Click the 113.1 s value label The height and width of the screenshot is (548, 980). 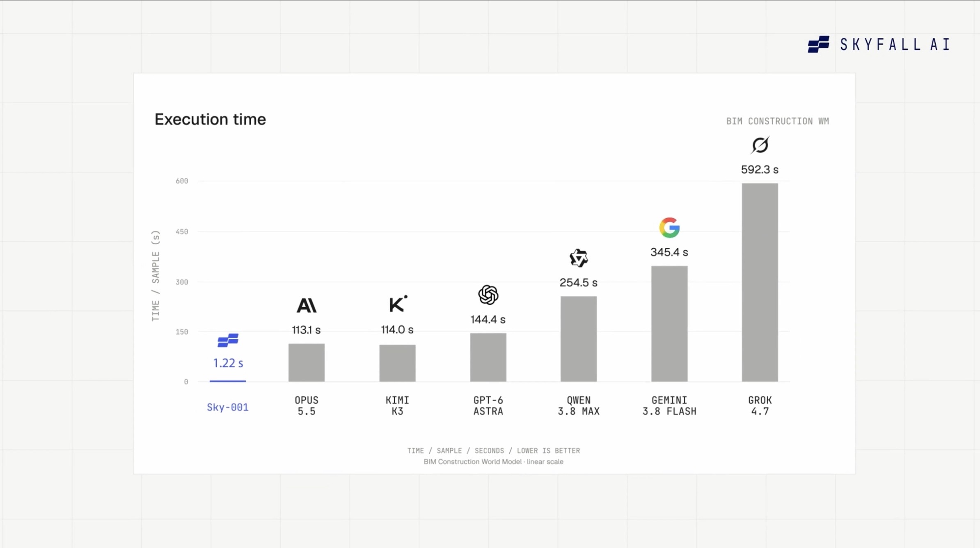tap(306, 330)
